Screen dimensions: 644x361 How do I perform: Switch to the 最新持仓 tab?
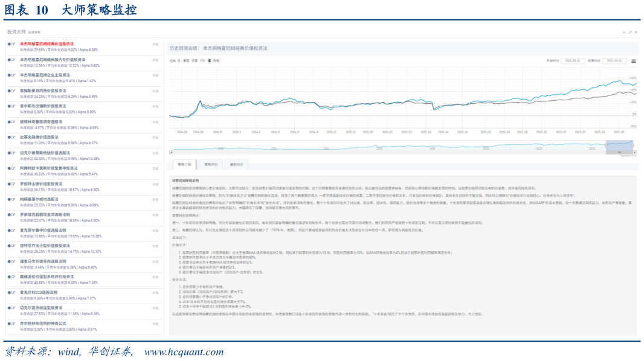(234, 164)
